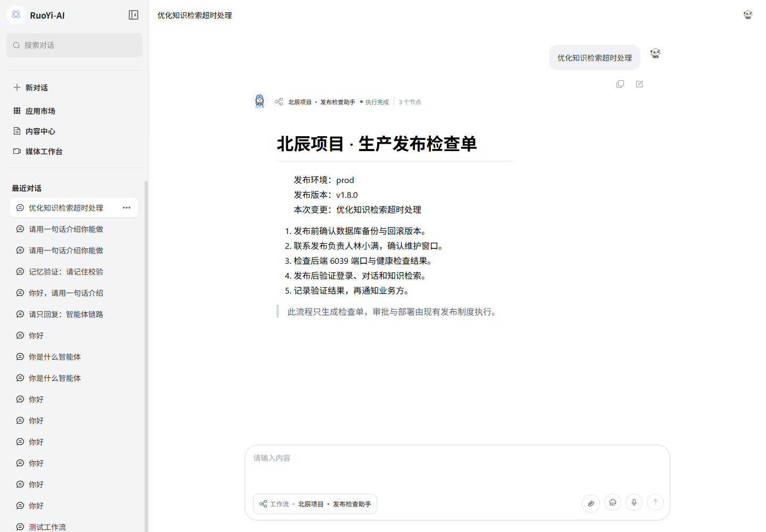Edit the user message with the pencil icon
The image size is (766, 532).
(x=639, y=84)
